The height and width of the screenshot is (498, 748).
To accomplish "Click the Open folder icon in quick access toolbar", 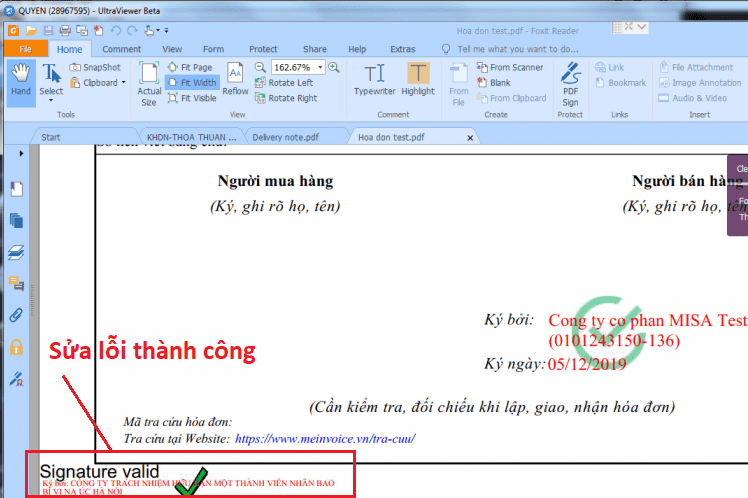I will click(31, 31).
